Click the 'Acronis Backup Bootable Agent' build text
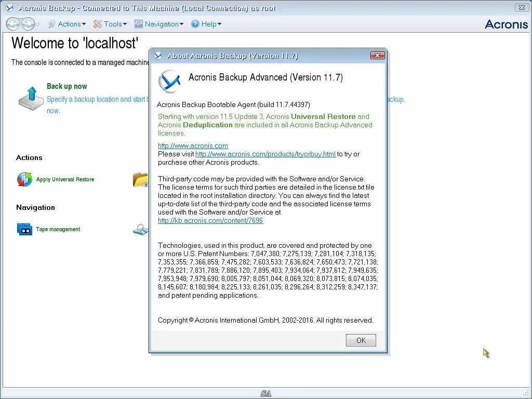This screenshot has height=399, width=532. coord(233,104)
